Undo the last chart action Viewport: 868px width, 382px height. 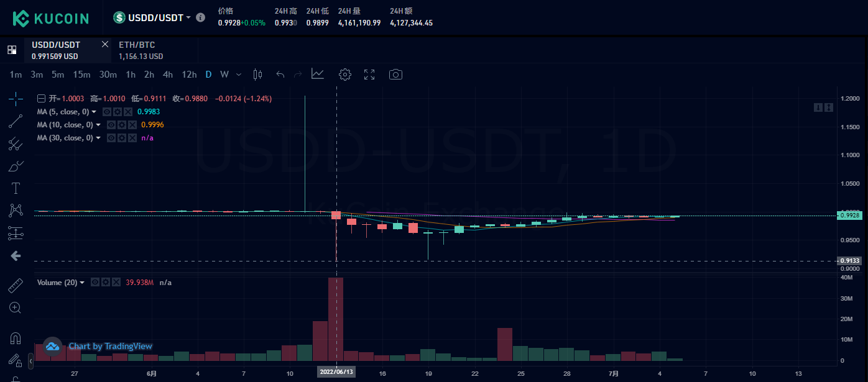click(280, 74)
